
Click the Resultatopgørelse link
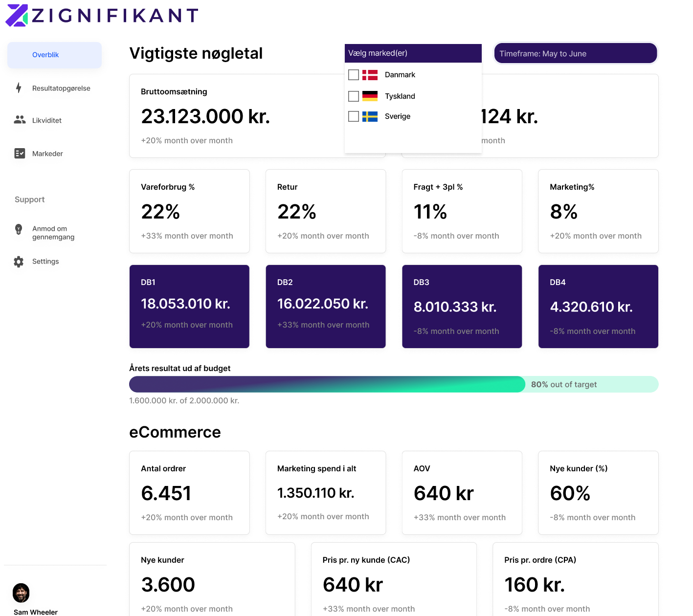click(61, 88)
